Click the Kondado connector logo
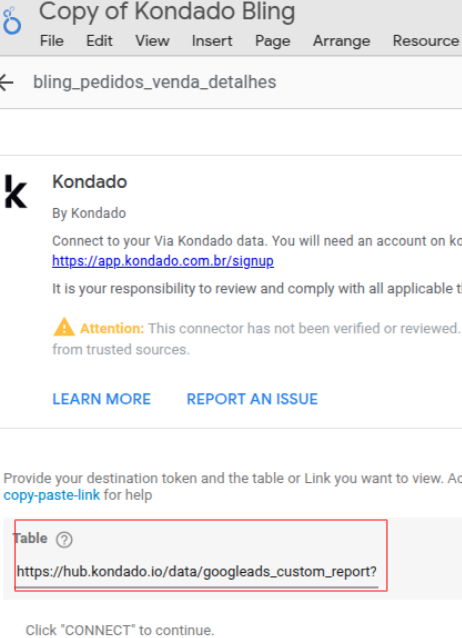The height and width of the screenshot is (638, 462). click(x=15, y=192)
